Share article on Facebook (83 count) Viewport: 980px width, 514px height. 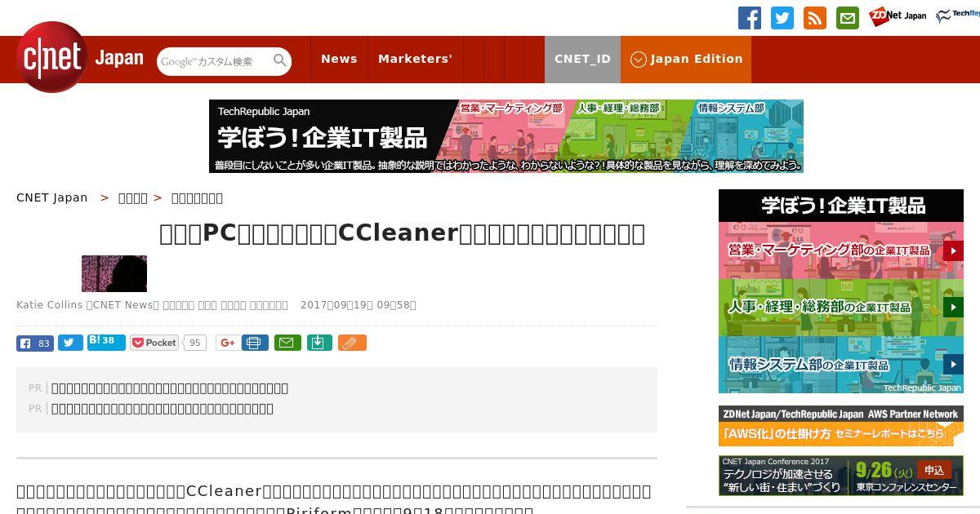click(x=35, y=343)
